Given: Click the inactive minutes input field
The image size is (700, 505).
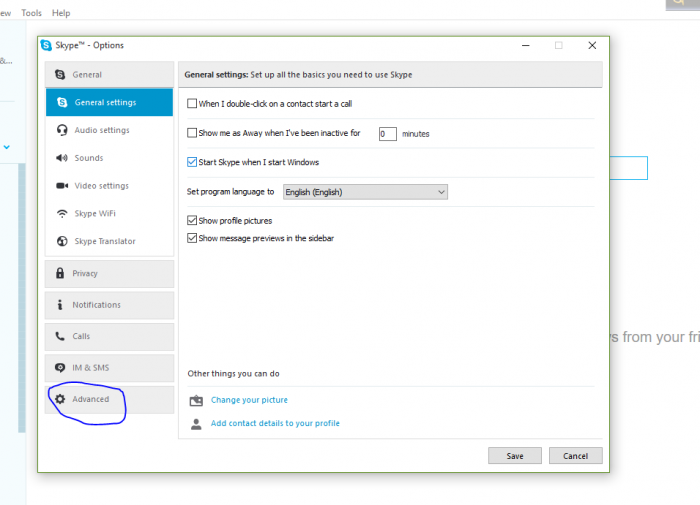Looking at the screenshot, I should pos(388,134).
